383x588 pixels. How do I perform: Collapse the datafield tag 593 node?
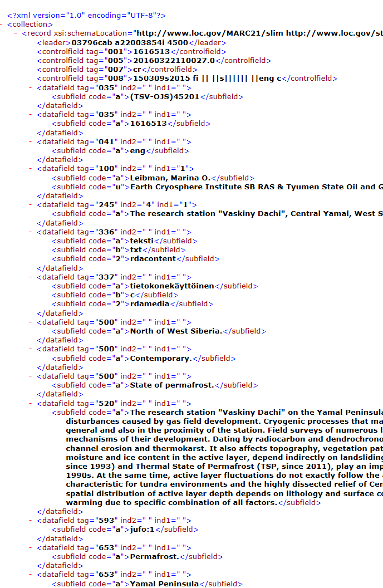click(31, 521)
